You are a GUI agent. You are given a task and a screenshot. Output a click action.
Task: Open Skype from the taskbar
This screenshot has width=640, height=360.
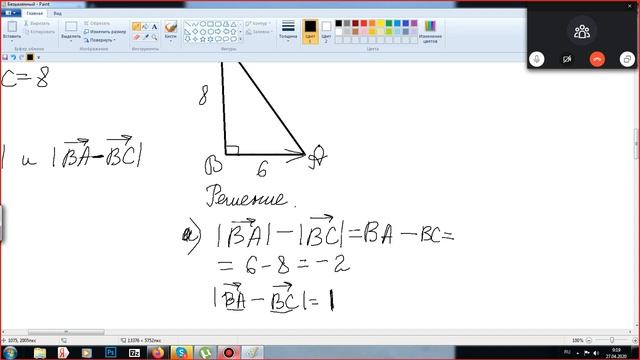click(181, 353)
